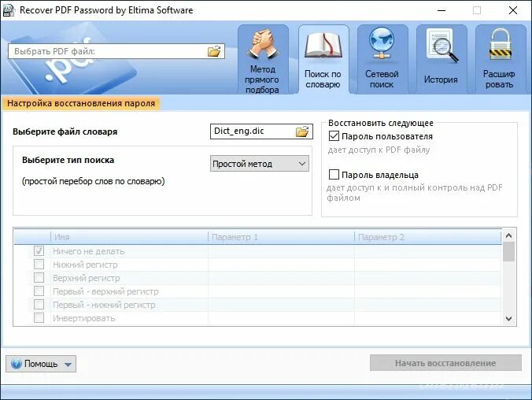The width and height of the screenshot is (532, 400).
Task: Select the 'Ничего не делать' row text
Action: point(89,251)
